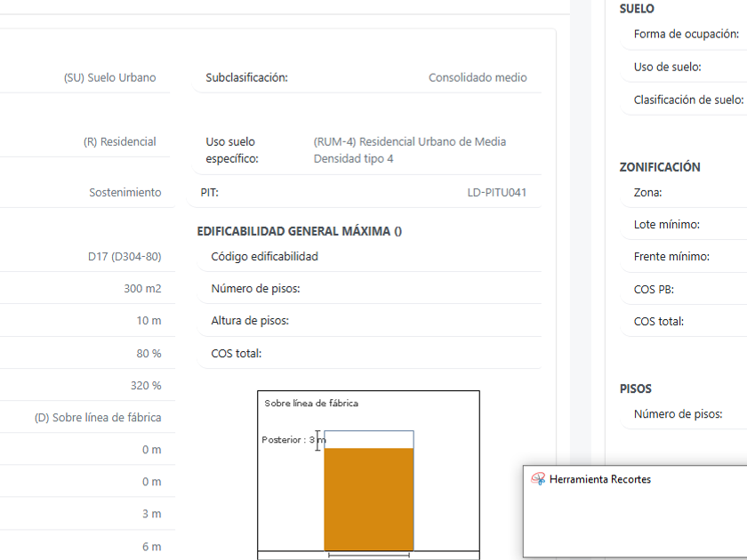Select the '(RUM-4) Residencial Urbano de Media Densidad' text
This screenshot has width=747, height=560.
click(410, 150)
